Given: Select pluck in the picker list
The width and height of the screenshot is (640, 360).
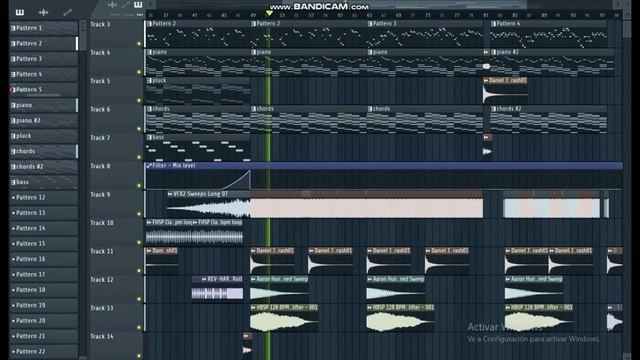Looking at the screenshot, I should (x=43, y=136).
